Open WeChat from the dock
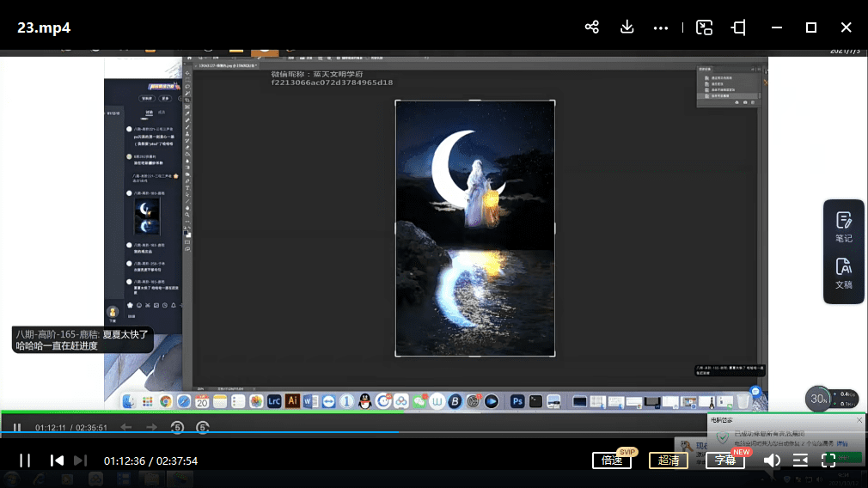Image resolution: width=868 pixels, height=488 pixels. (419, 402)
